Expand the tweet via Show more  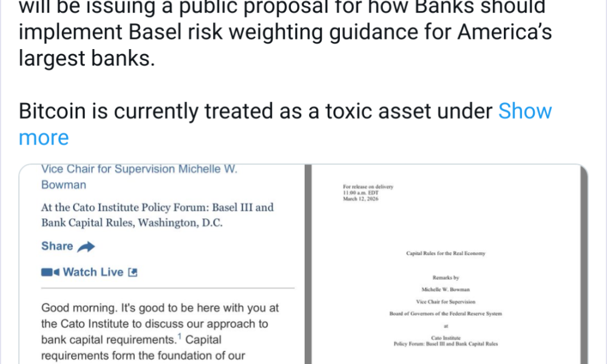point(525,111)
